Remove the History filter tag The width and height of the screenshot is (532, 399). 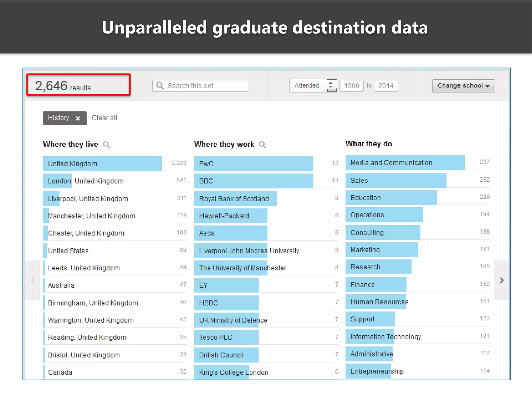(78, 118)
